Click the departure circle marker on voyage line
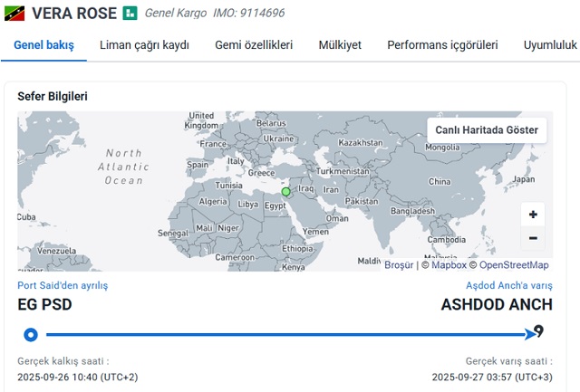 tap(31, 334)
